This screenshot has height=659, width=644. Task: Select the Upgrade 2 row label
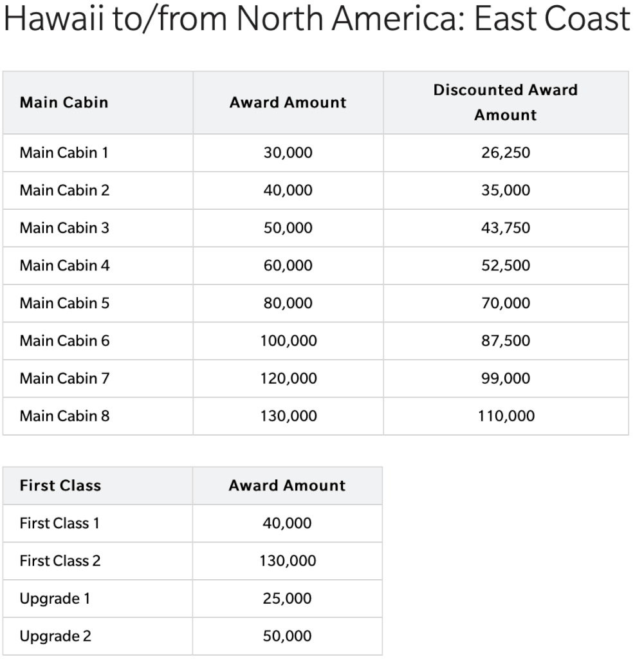point(55,636)
